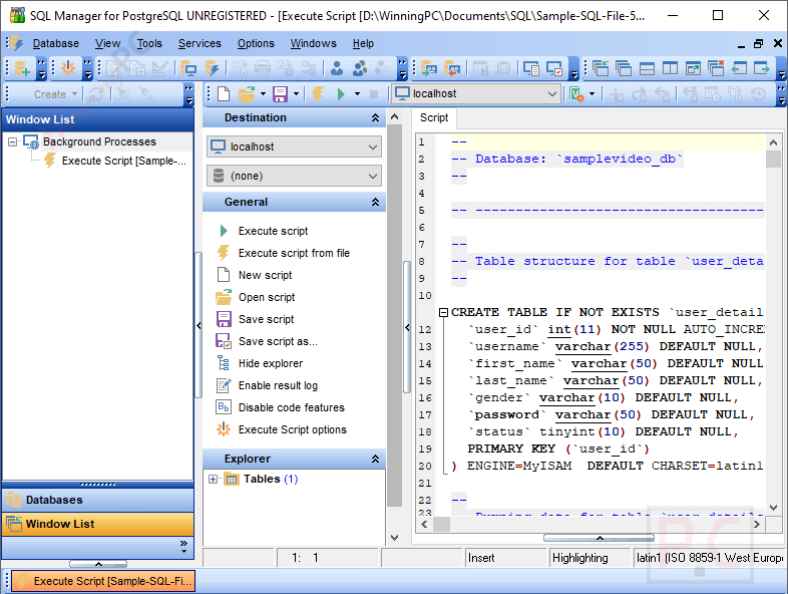The width and height of the screenshot is (788, 594).
Task: Open the Database menu
Action: [x=56, y=44]
